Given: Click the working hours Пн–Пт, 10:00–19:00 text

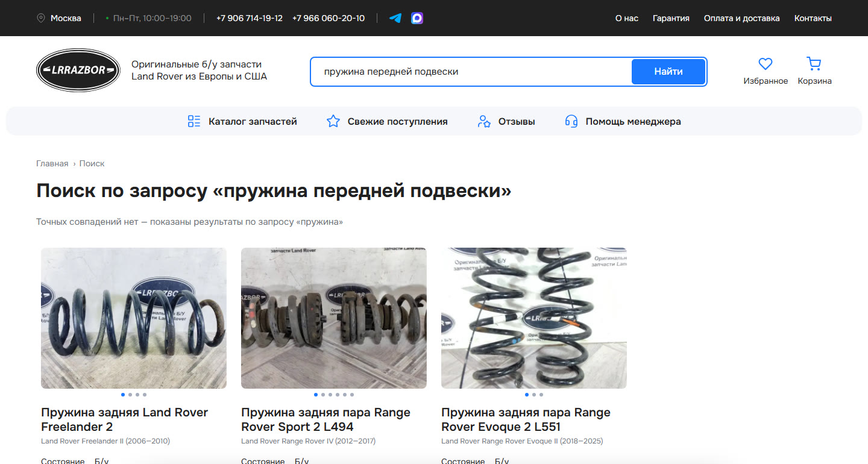Looking at the screenshot, I should pyautogui.click(x=153, y=18).
